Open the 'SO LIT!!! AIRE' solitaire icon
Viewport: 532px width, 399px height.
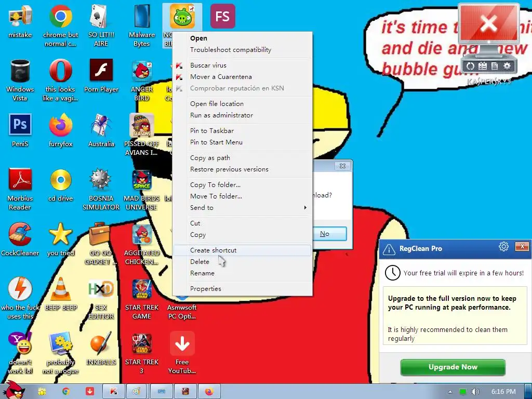pos(101,26)
